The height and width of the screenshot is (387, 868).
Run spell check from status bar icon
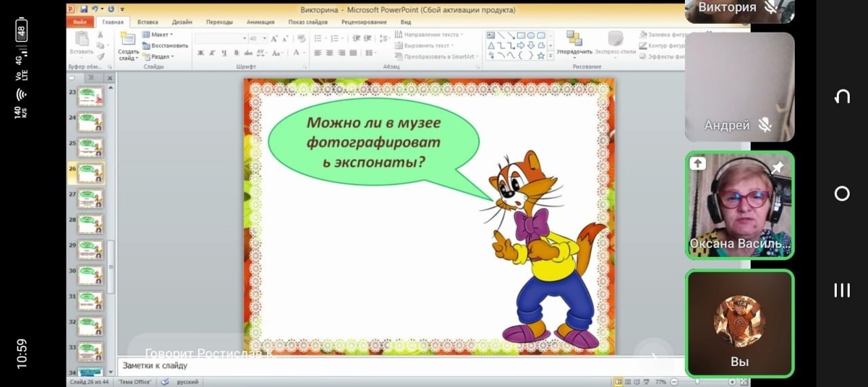pos(165,382)
